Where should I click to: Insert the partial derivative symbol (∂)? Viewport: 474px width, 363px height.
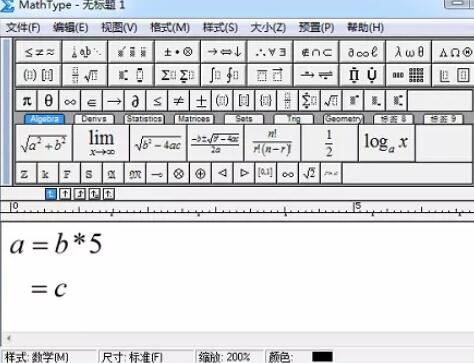coord(135,100)
